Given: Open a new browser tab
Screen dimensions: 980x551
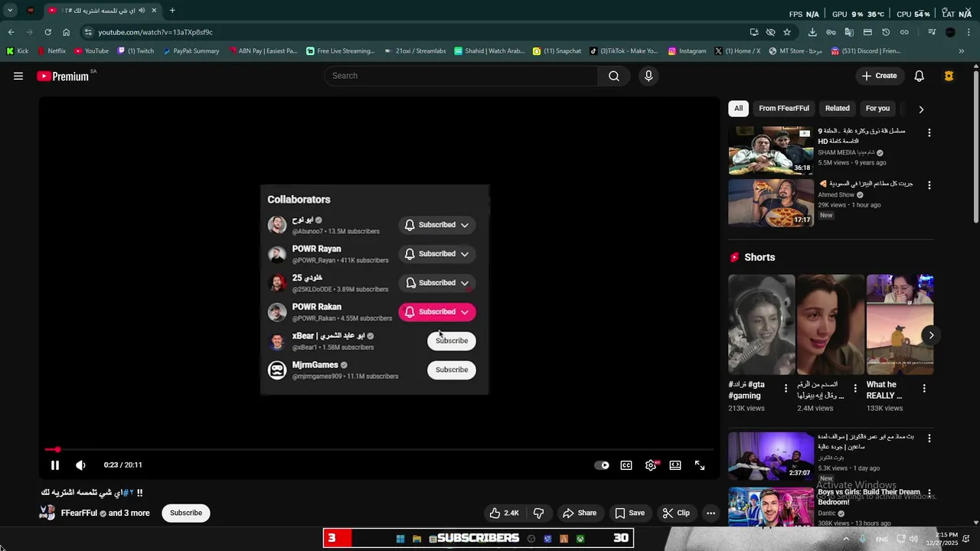Looking at the screenshot, I should [172, 11].
